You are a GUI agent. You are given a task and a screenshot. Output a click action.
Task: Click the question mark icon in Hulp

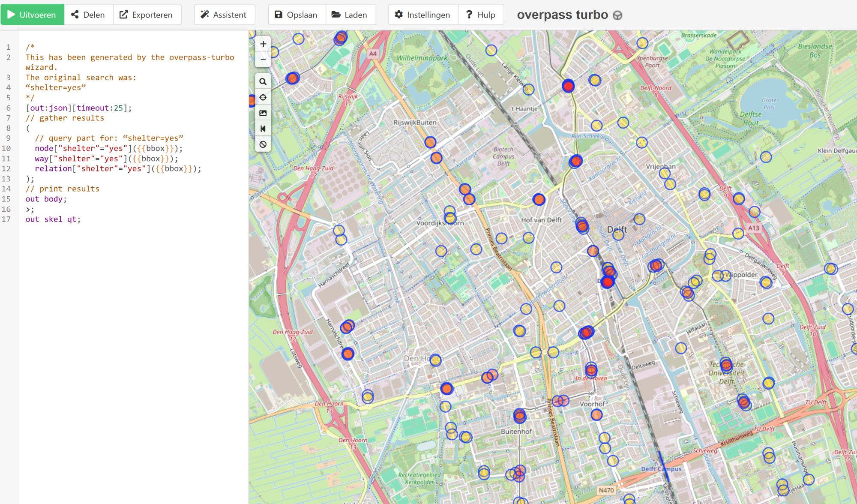pyautogui.click(x=469, y=15)
